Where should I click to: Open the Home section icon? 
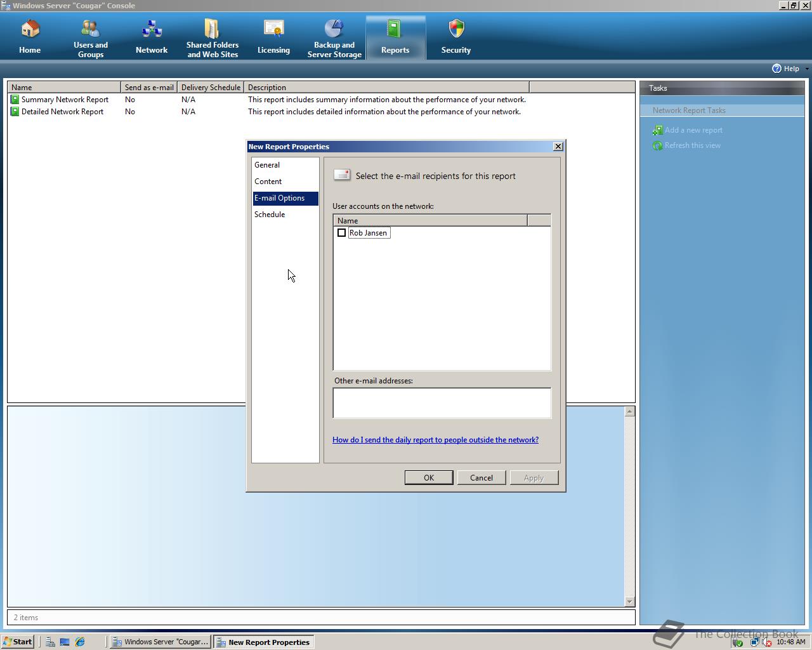30,29
